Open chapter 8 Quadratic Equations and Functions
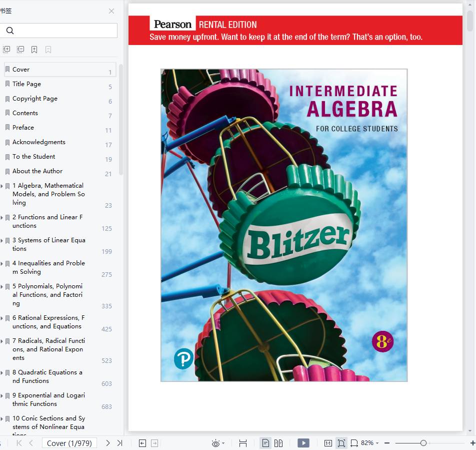The image size is (476, 450). pos(47,376)
